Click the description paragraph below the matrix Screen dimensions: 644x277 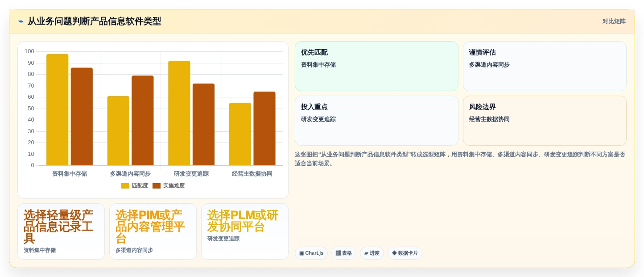point(460,159)
